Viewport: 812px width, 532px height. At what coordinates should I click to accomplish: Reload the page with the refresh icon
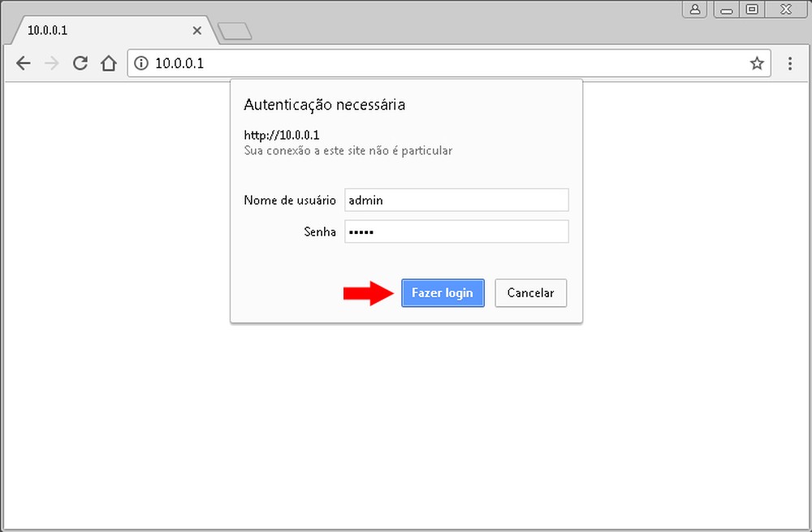(x=80, y=63)
